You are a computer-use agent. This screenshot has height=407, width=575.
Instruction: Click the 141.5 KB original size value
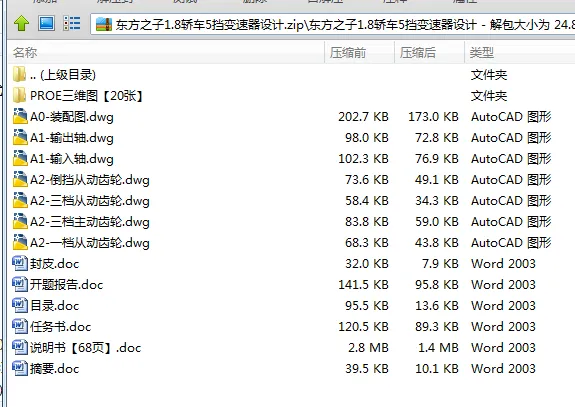coord(363,285)
